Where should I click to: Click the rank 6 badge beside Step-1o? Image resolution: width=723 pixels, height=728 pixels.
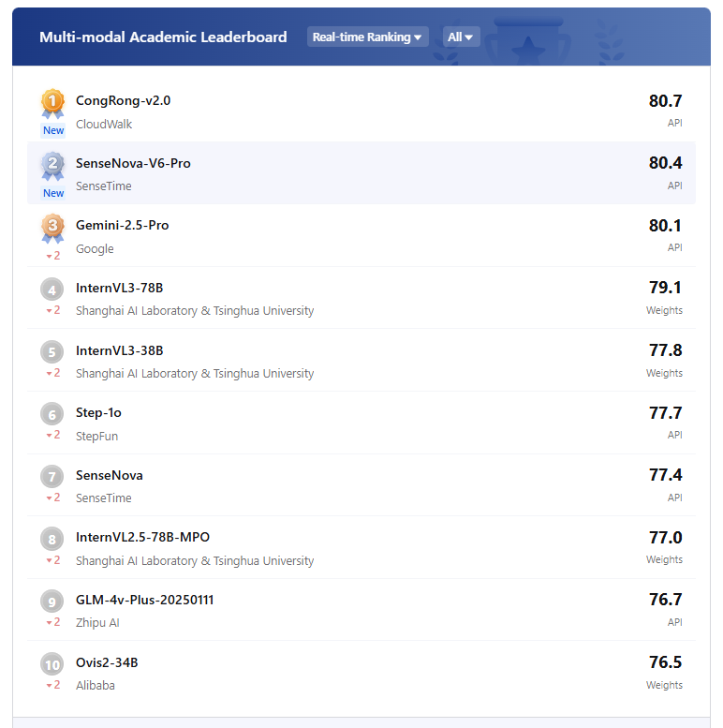point(52,415)
